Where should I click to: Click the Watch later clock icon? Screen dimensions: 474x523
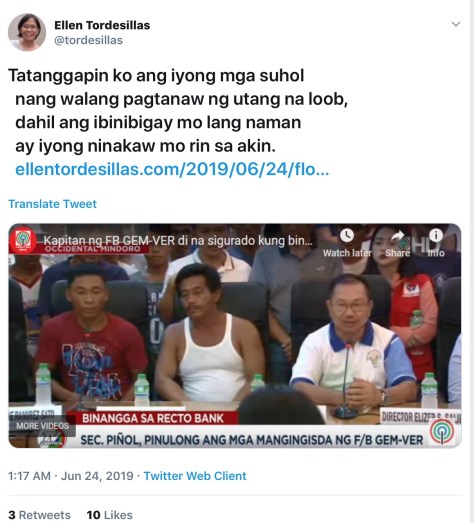[347, 236]
